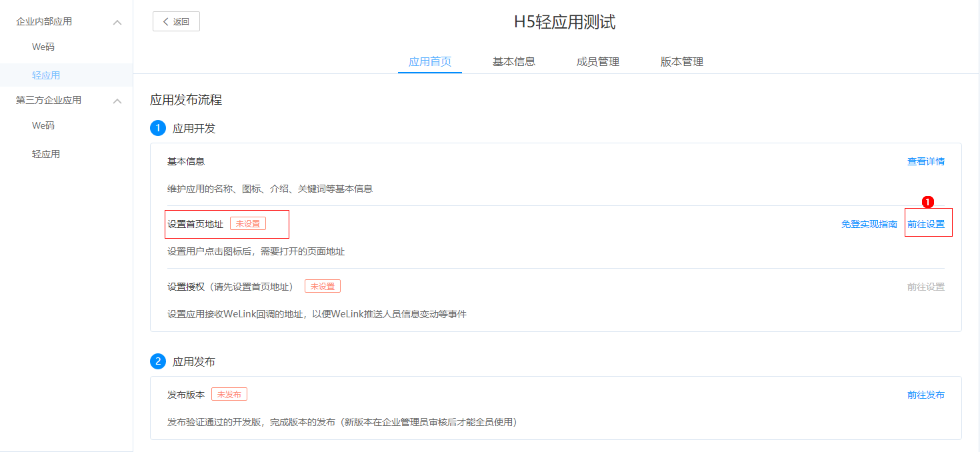Select 轻应用 under 第三方企业应用
The image size is (980, 452).
tap(46, 154)
